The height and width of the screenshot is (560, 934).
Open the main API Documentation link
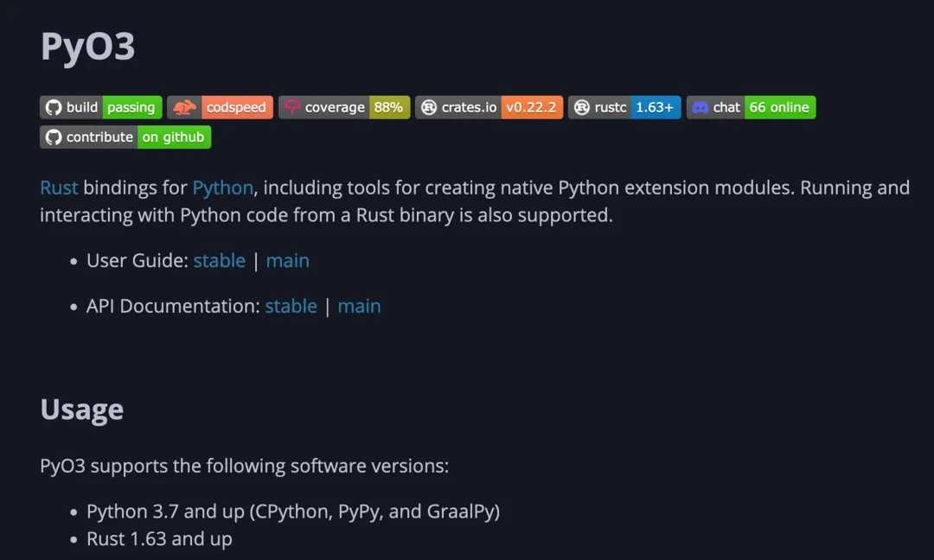tap(359, 306)
